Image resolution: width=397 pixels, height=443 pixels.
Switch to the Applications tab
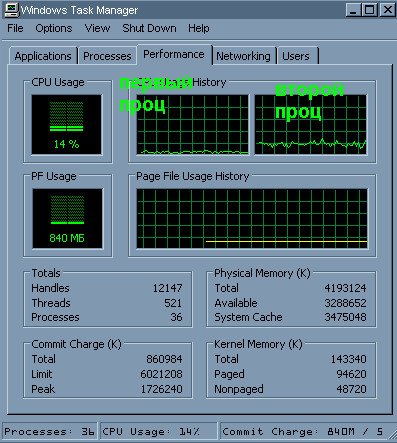pos(43,56)
